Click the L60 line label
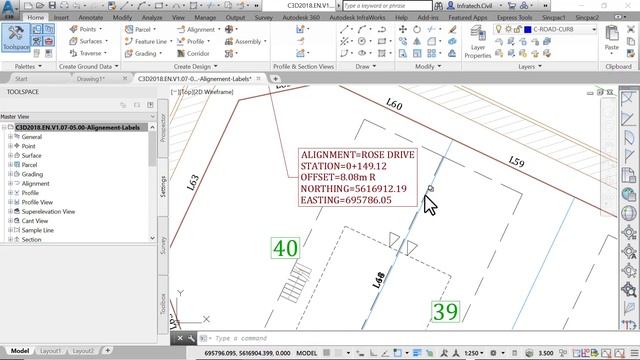 coord(394,104)
